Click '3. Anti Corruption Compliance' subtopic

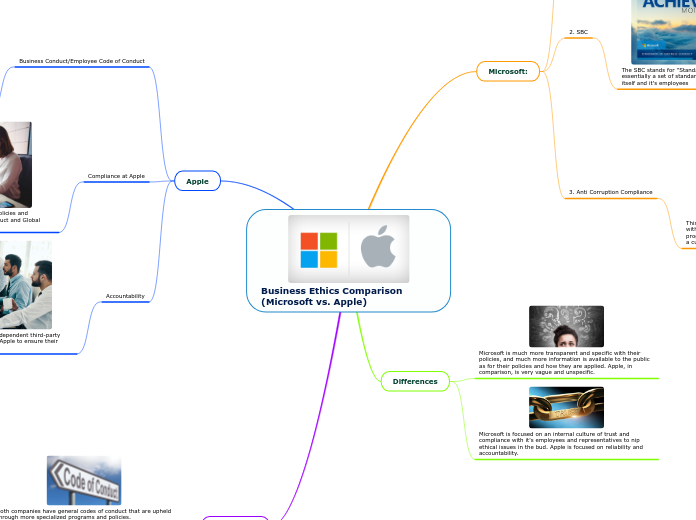click(611, 192)
